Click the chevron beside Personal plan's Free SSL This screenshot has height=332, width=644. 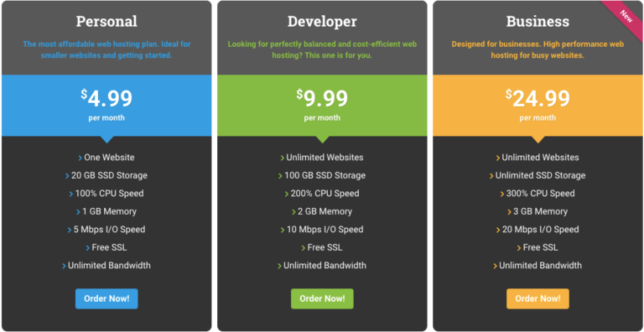pos(88,248)
